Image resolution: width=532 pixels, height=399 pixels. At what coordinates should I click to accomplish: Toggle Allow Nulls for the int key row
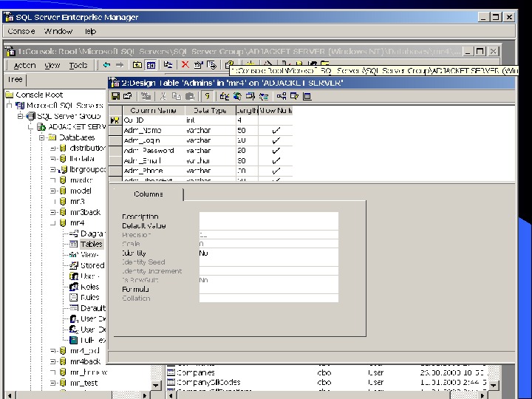pos(276,120)
